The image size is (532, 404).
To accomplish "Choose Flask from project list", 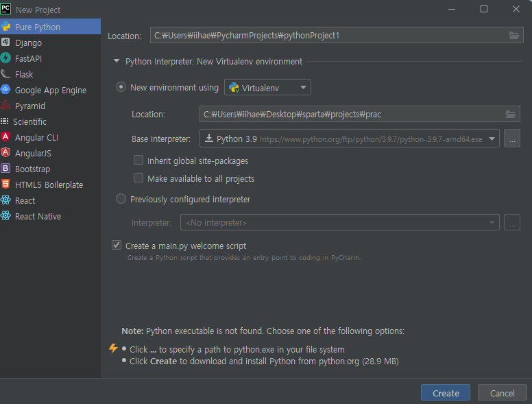I will [50, 74].
